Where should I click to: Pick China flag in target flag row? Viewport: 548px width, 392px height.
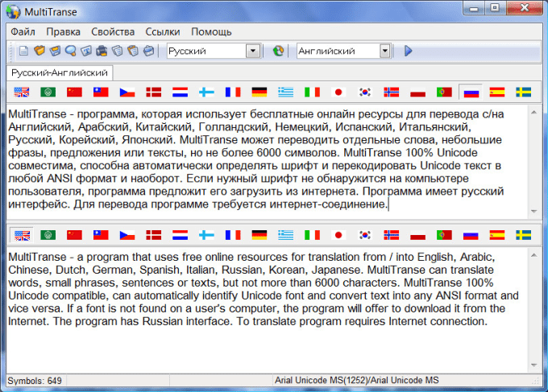(74, 235)
